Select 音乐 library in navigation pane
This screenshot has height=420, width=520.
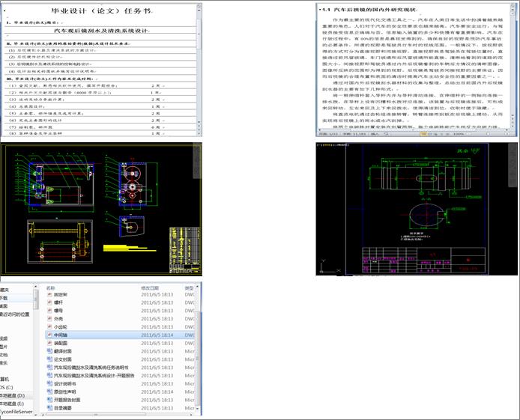(x=4, y=363)
